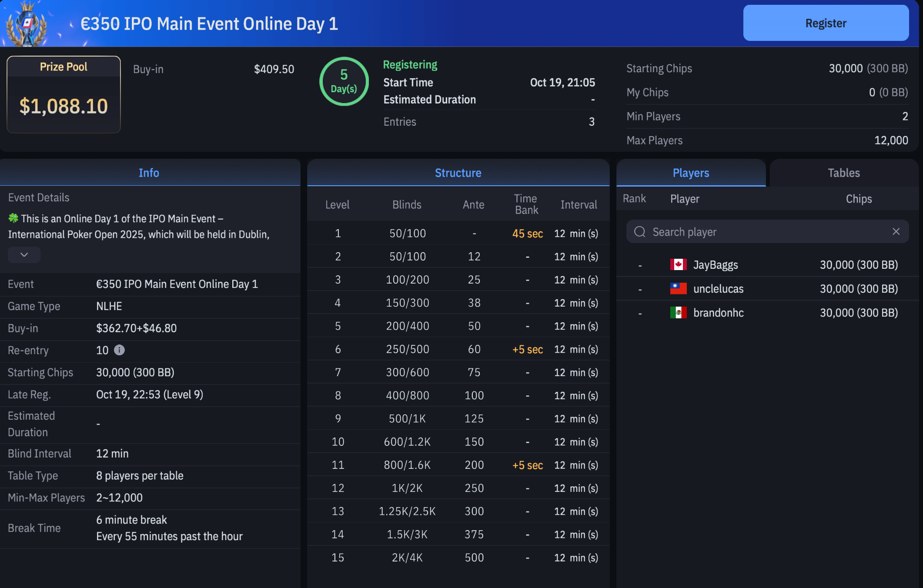Click the 5 Day(s) countdown circle
This screenshot has width=923, height=588.
[344, 81]
